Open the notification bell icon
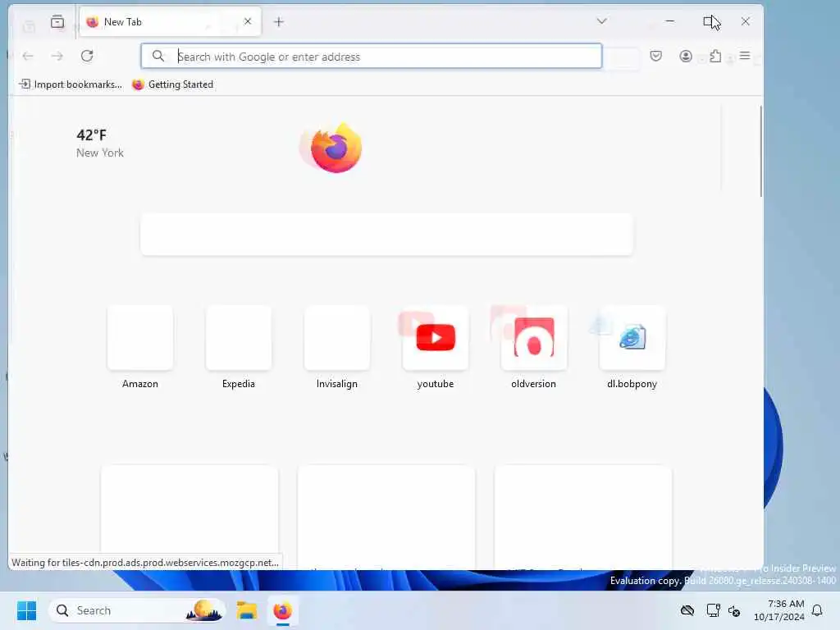 click(817, 610)
